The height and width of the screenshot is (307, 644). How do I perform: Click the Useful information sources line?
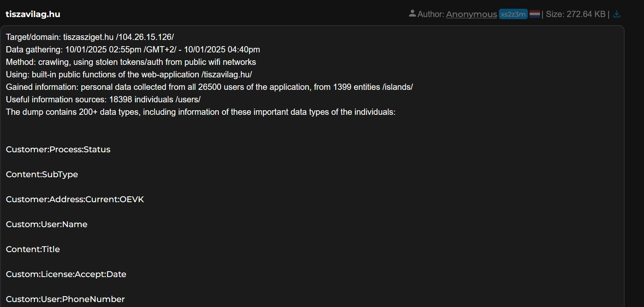pyautogui.click(x=103, y=99)
